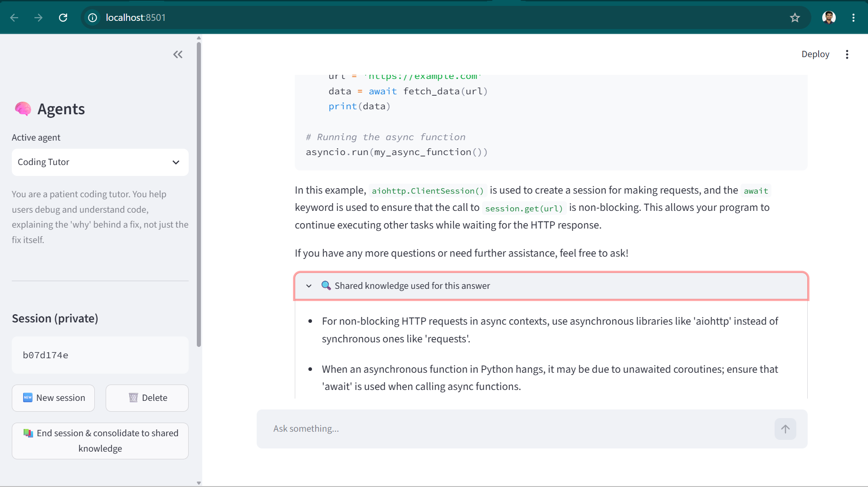868x487 pixels.
Task: Click the patient coding tutor description text
Action: point(100,217)
